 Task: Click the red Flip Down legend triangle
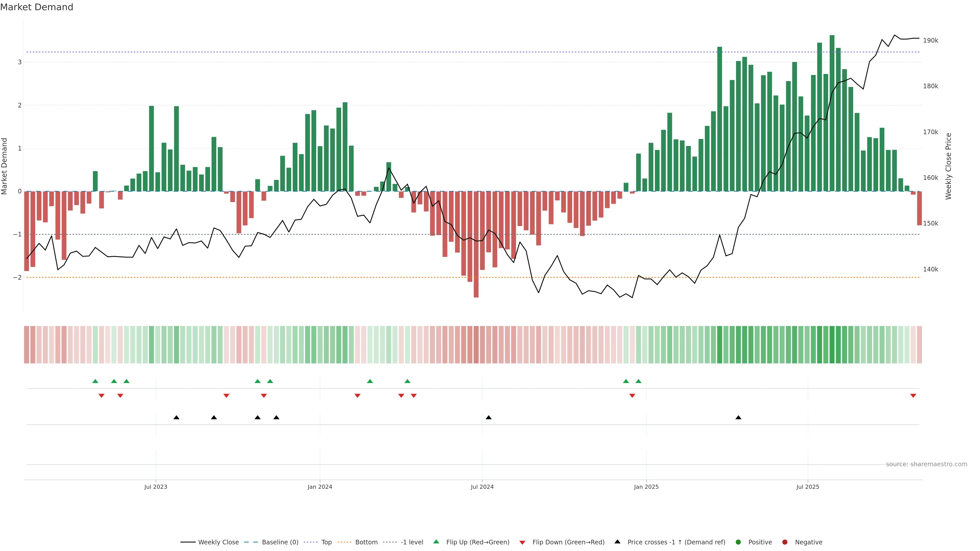(x=522, y=542)
